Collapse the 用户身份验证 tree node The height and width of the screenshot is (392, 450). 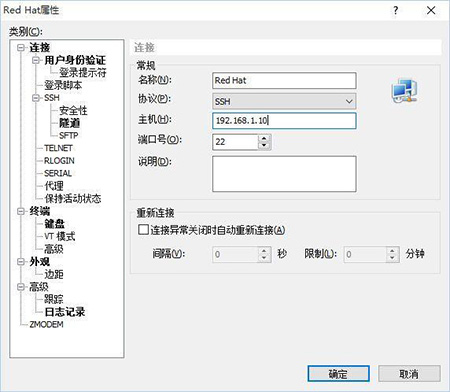coord(36,60)
